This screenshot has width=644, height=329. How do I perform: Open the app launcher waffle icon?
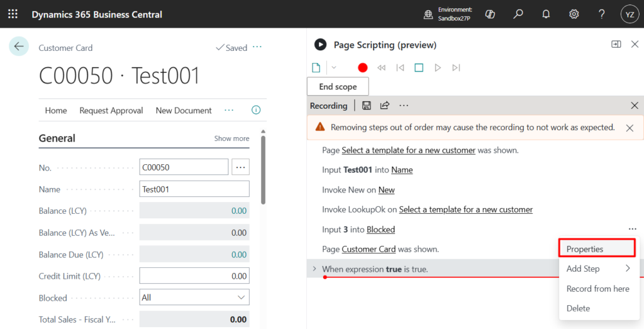coord(13,14)
